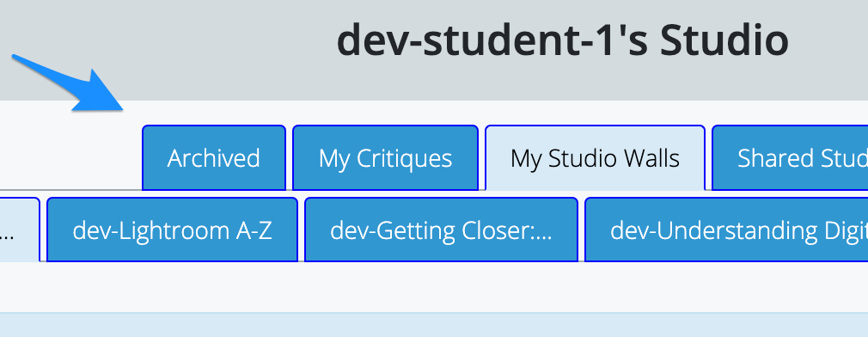The height and width of the screenshot is (337, 868).
Task: Open the Shared Studio tab
Action: pos(790,158)
